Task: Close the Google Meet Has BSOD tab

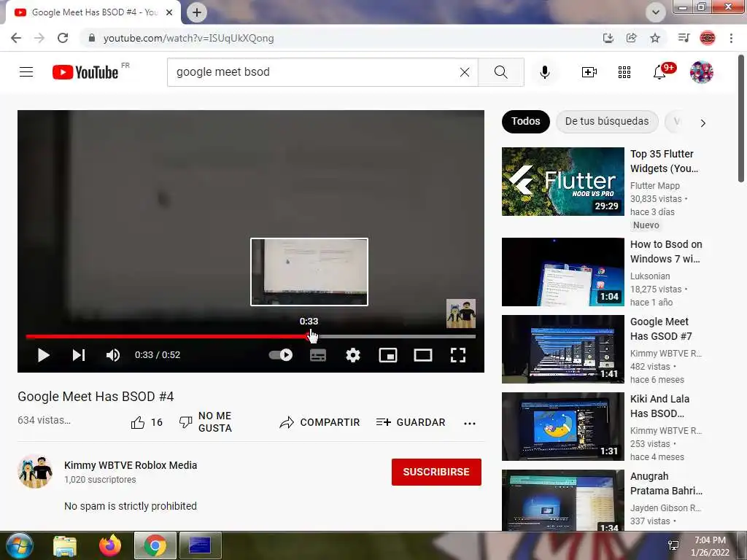Action: [x=169, y=12]
